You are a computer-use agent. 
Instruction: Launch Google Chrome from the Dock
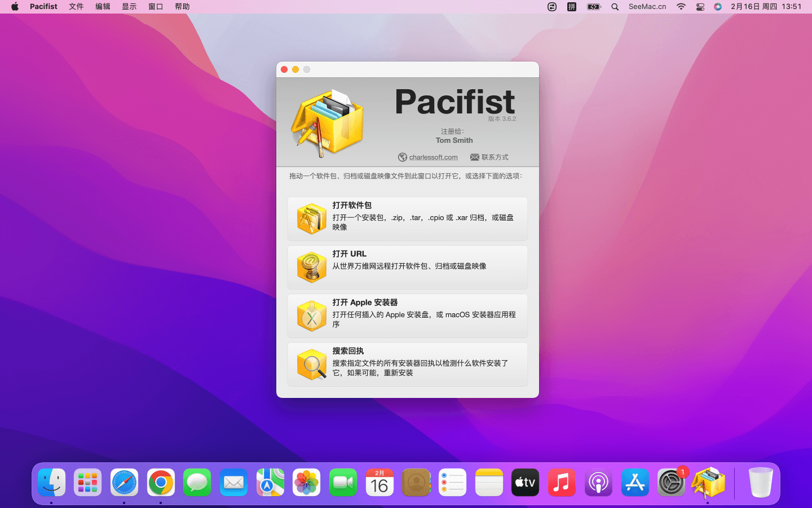161,483
